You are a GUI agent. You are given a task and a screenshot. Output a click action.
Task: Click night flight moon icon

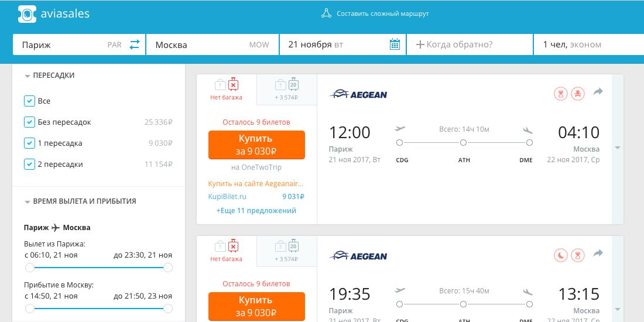click(x=561, y=255)
